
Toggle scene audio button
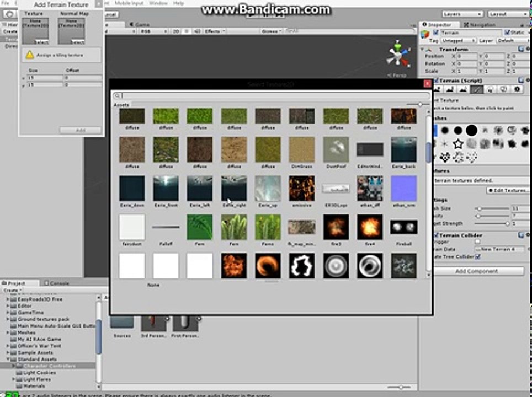[x=197, y=31]
